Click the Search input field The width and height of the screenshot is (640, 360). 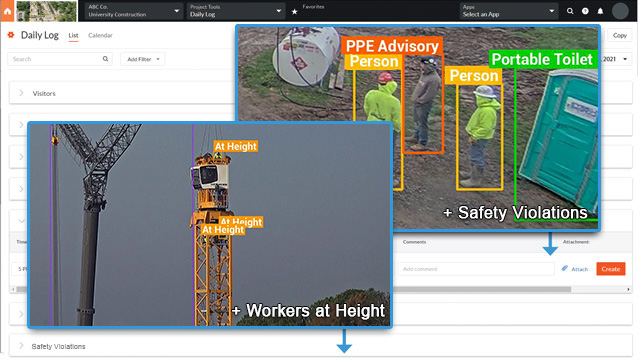(60, 59)
